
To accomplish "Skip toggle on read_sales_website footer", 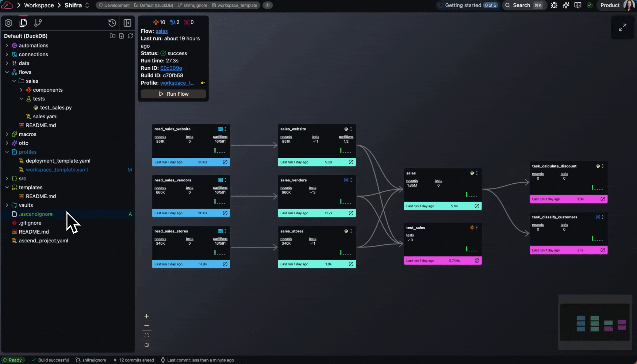I will [225, 162].
